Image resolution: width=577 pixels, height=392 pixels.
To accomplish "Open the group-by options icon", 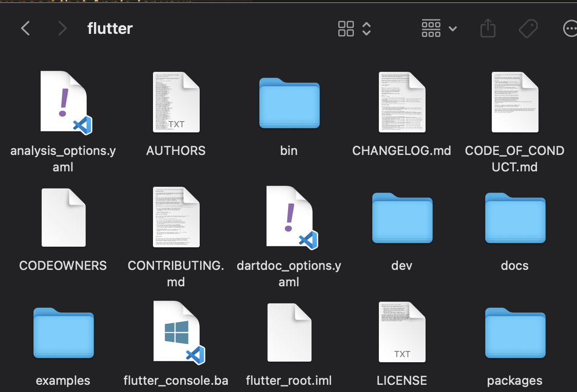I will [431, 28].
